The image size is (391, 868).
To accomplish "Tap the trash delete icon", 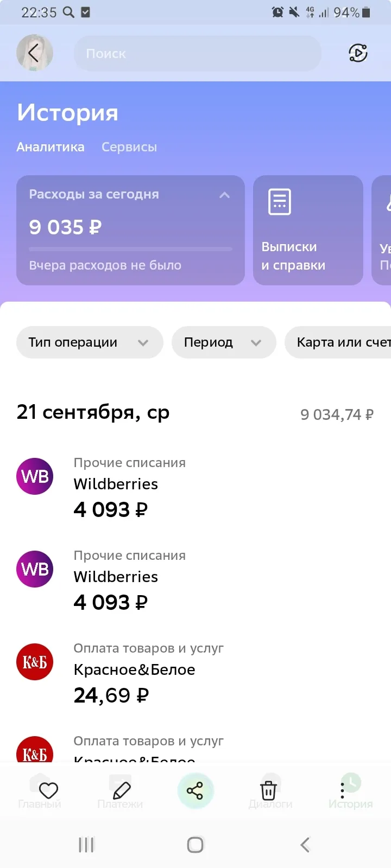I will click(x=268, y=790).
